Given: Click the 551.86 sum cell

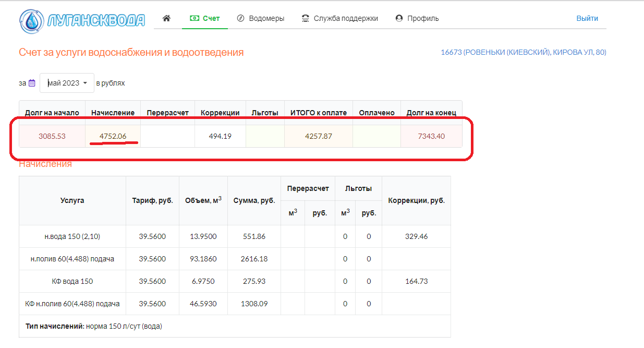Looking at the screenshot, I should pyautogui.click(x=254, y=236).
